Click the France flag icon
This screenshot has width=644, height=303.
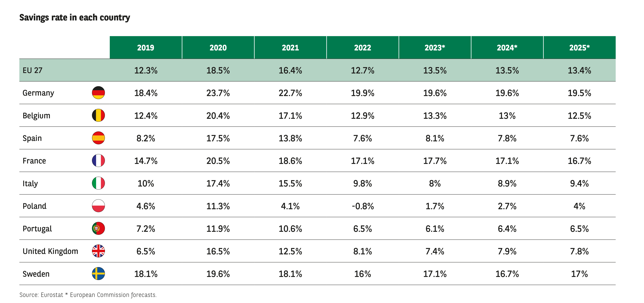[x=98, y=160]
